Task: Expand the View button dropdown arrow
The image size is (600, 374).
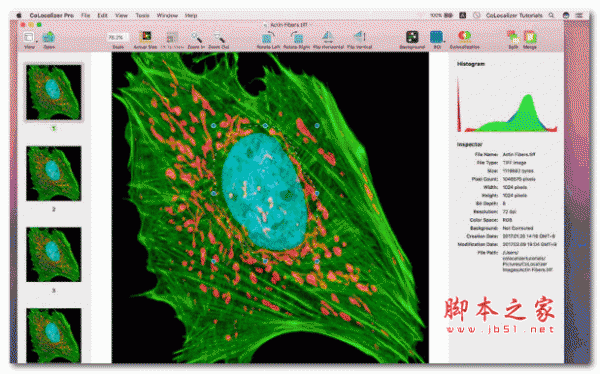Action: pos(36,41)
